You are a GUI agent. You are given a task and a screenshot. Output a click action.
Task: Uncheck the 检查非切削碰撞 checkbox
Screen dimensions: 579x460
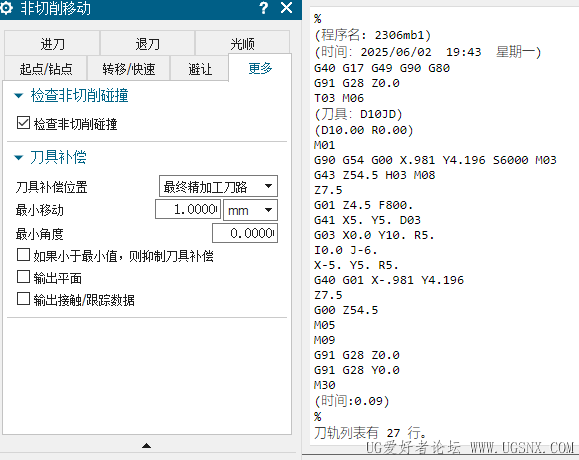click(23, 123)
